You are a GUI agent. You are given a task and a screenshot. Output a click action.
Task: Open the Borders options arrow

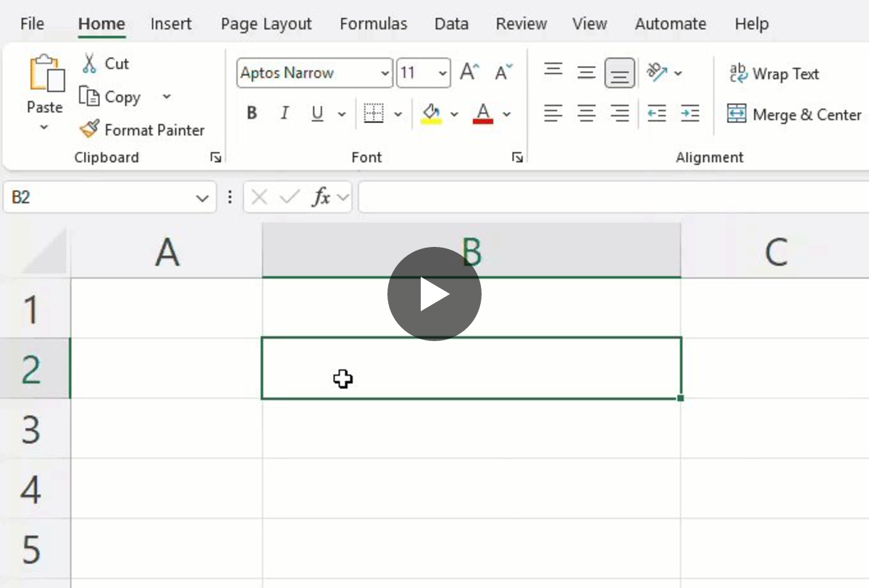pos(398,114)
